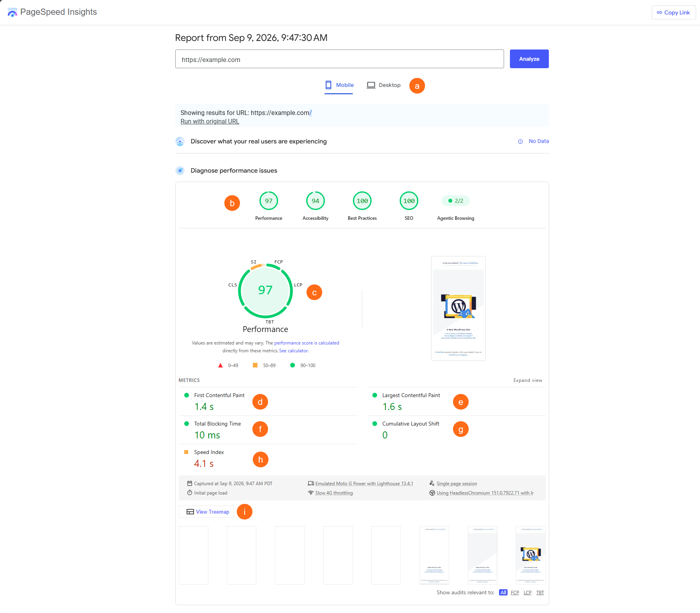Click Expand view in metrics section
Screen dimensions: 700x613
click(x=527, y=380)
